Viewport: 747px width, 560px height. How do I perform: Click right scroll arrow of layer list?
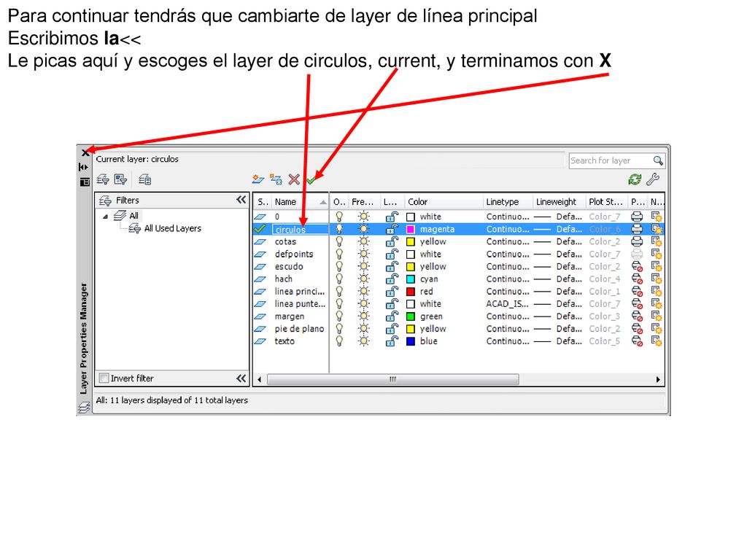(x=658, y=379)
